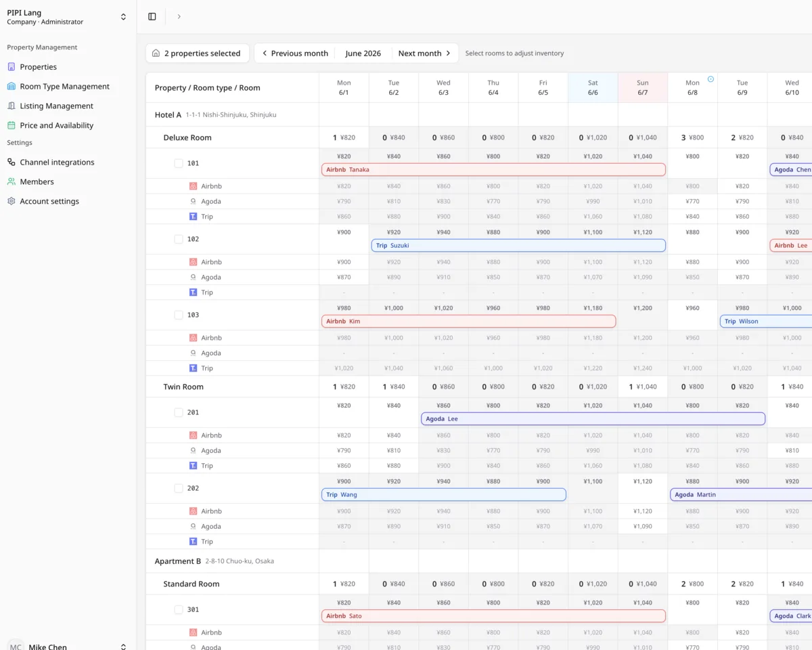Open the June 2026 month picker
The height and width of the screenshot is (650, 812).
363,53
